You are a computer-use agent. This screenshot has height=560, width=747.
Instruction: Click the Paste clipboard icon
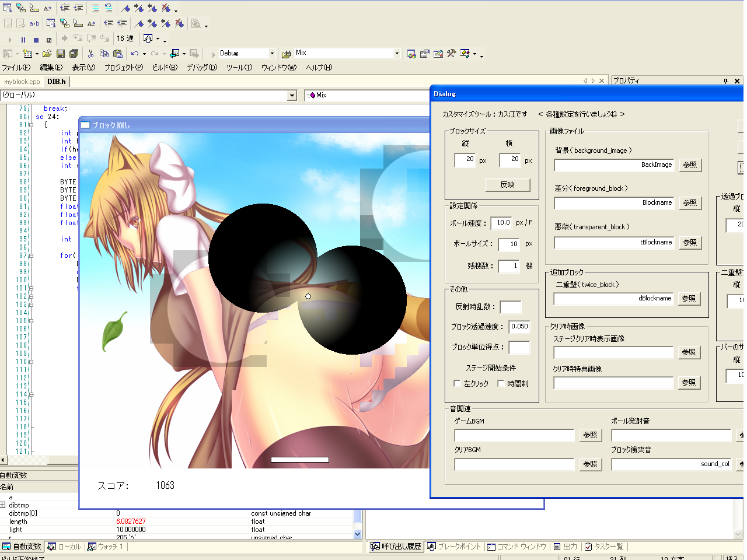pos(117,54)
